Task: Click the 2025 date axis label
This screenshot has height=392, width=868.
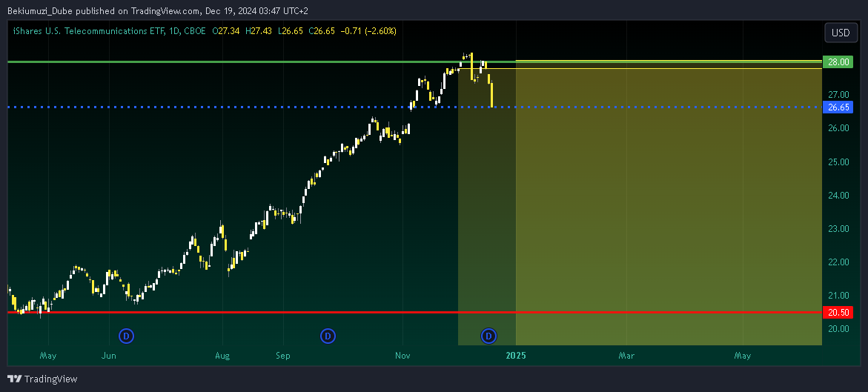Action: tap(516, 354)
